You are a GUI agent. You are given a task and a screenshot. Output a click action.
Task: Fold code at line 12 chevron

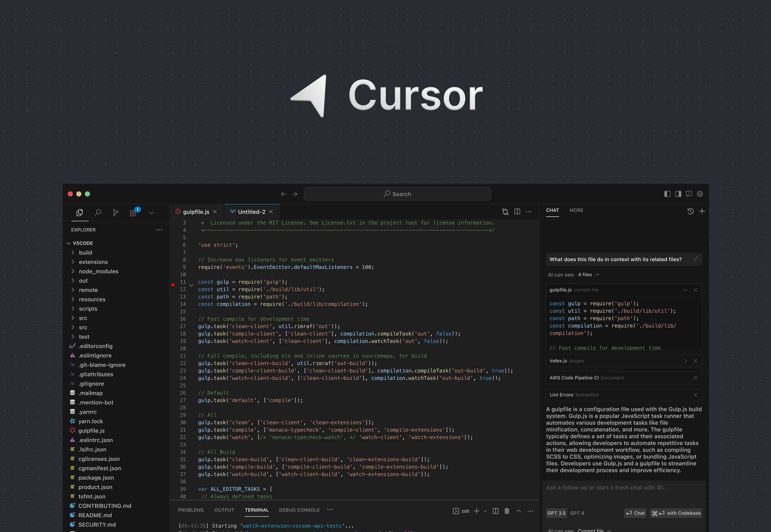pos(191,285)
